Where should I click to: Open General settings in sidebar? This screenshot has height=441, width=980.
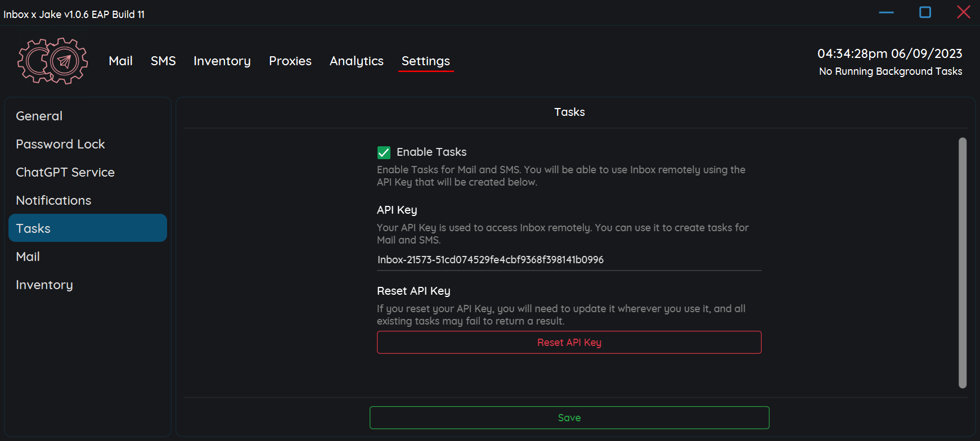[x=39, y=116]
